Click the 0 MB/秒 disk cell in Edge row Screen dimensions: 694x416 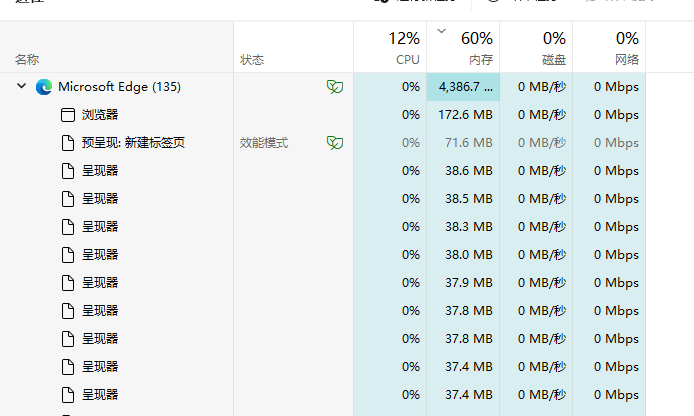click(x=536, y=87)
